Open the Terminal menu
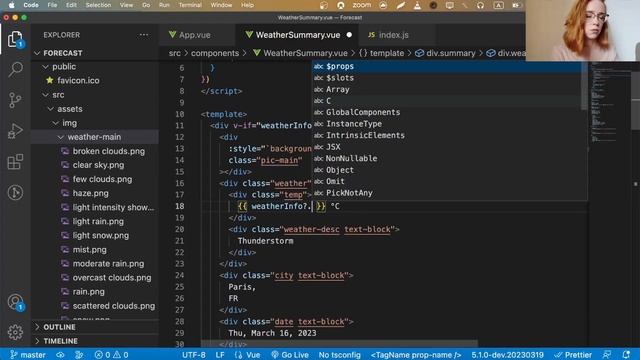 [x=190, y=5]
